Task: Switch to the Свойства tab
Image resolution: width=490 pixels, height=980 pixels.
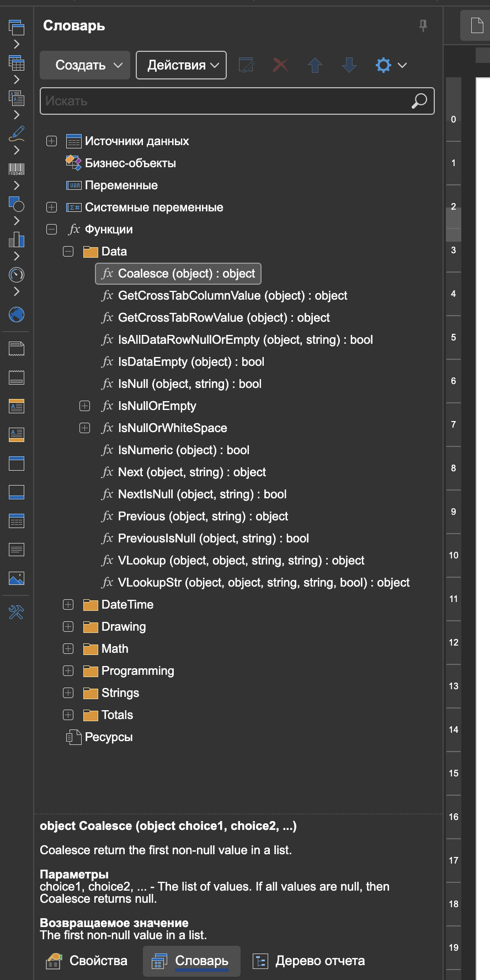Action: [x=86, y=961]
